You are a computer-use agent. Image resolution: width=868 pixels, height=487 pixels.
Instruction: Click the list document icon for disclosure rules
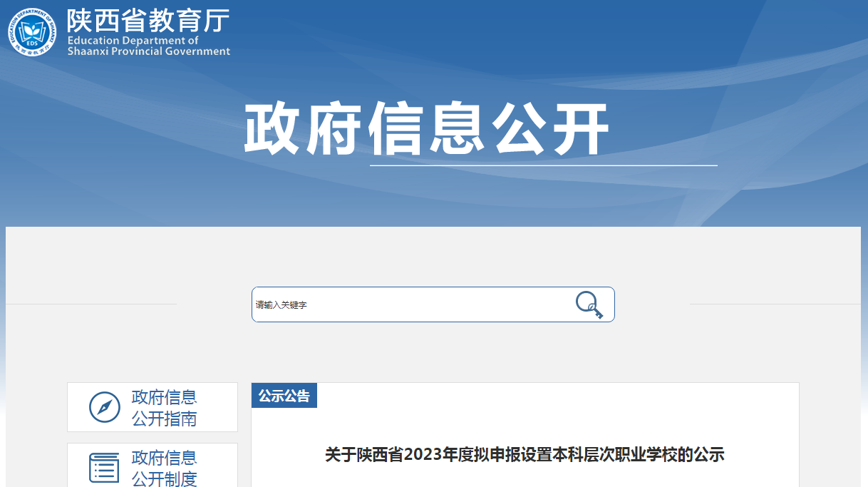[x=105, y=468]
